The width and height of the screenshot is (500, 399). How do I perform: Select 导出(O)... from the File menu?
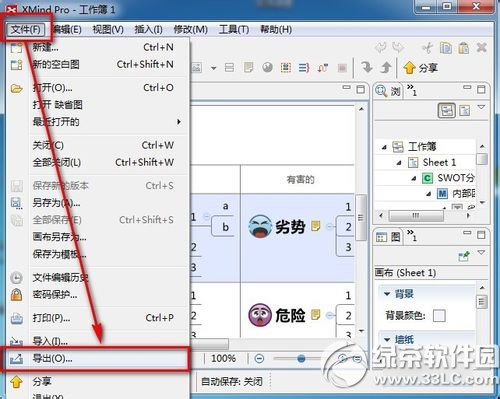point(96,358)
